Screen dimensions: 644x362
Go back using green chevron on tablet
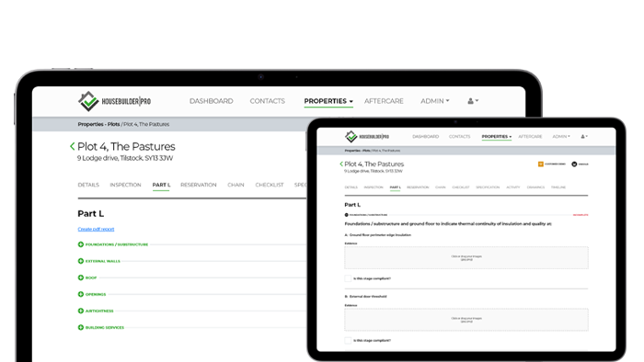(x=341, y=164)
